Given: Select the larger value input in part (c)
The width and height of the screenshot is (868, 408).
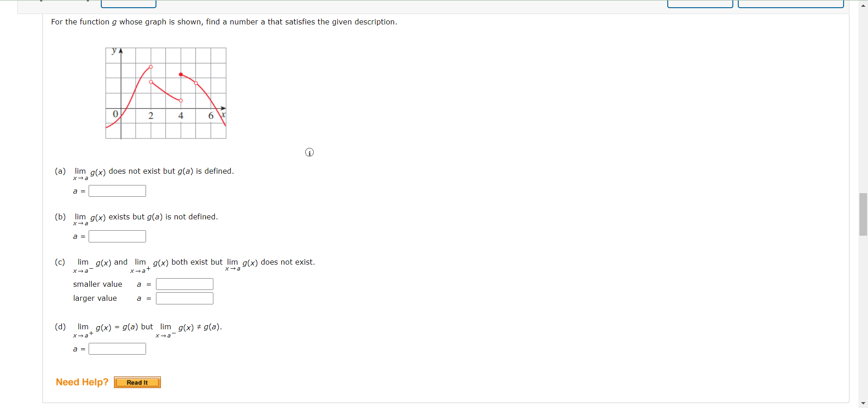Looking at the screenshot, I should pyautogui.click(x=184, y=298).
